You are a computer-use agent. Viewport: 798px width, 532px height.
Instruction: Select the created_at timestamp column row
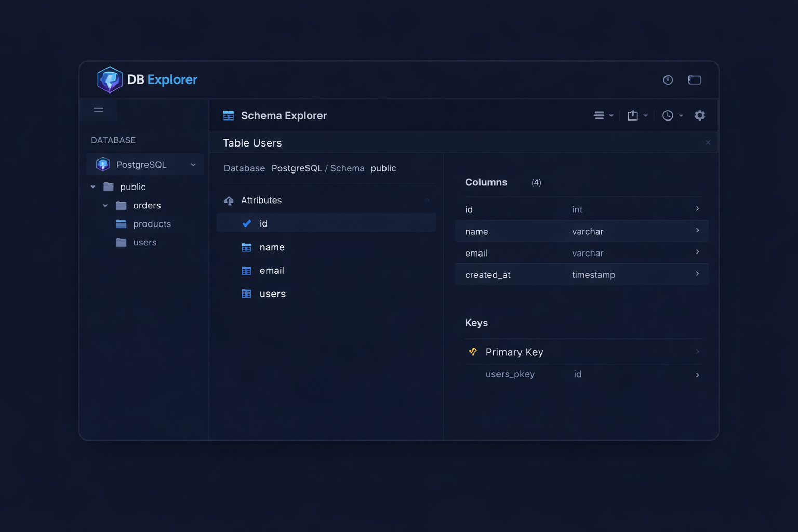click(581, 274)
